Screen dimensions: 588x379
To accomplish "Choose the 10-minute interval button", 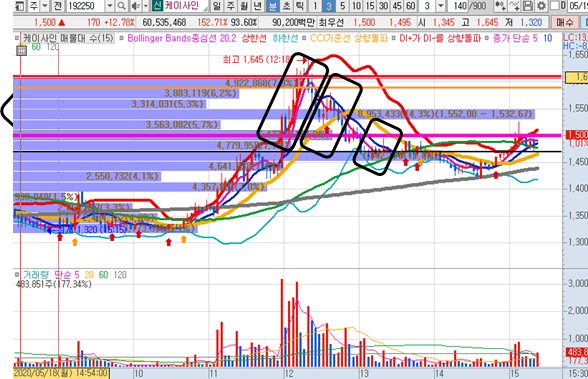I will coord(356,6).
